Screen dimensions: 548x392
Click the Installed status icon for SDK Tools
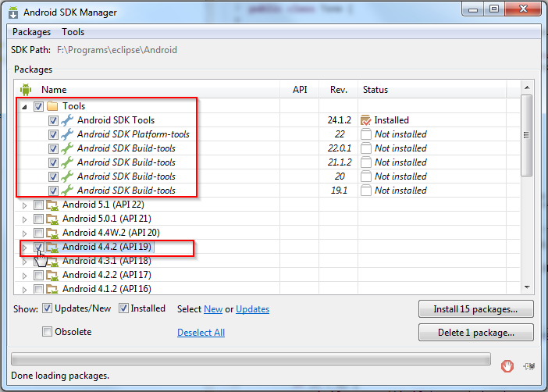[365, 120]
